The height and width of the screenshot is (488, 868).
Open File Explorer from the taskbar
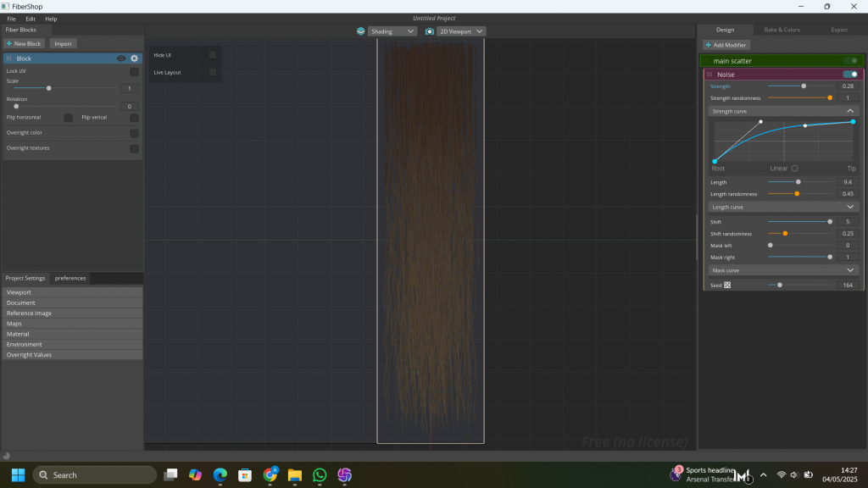pos(295,475)
